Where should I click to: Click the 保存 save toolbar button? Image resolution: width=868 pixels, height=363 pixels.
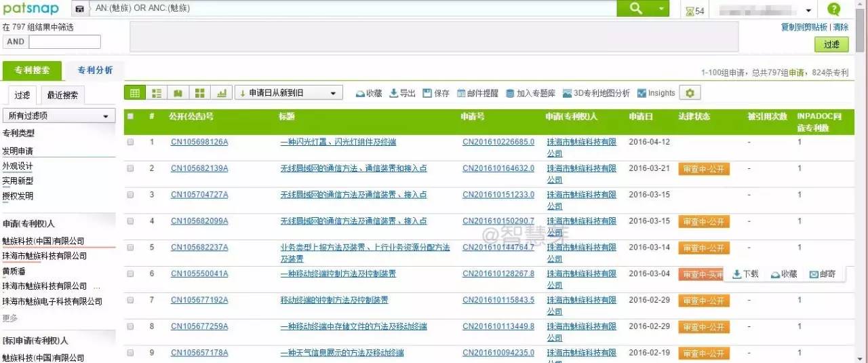(436, 94)
